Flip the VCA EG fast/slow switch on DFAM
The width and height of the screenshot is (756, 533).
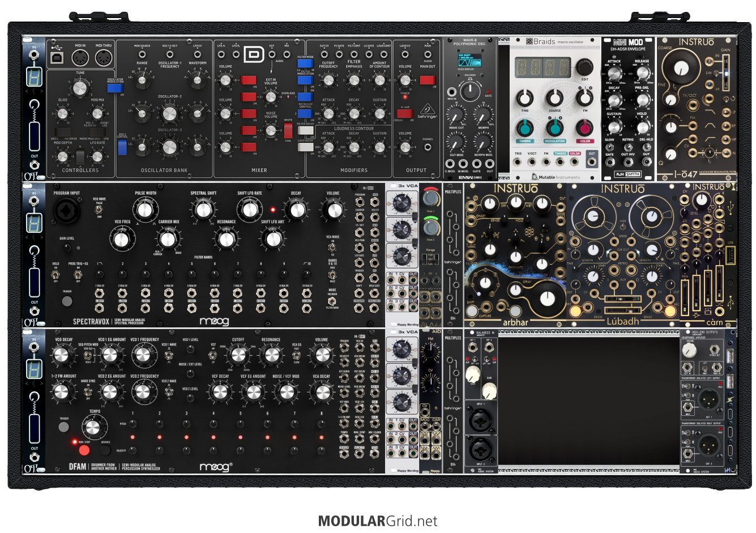tap(297, 355)
